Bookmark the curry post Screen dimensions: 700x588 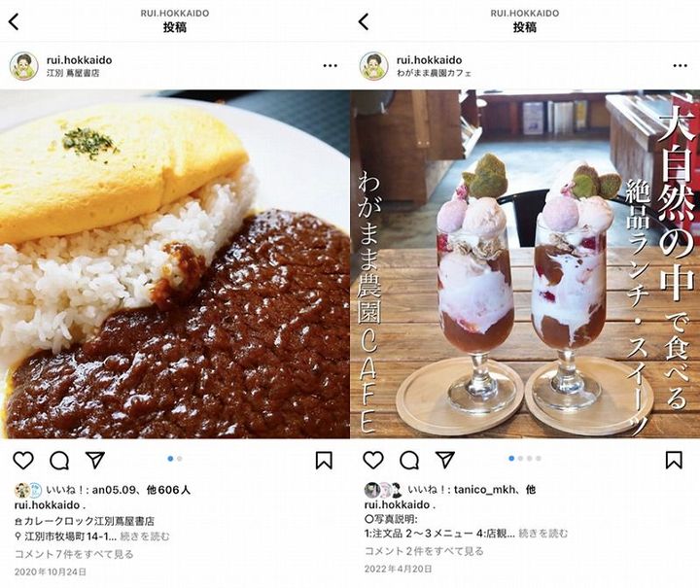pos(324,461)
